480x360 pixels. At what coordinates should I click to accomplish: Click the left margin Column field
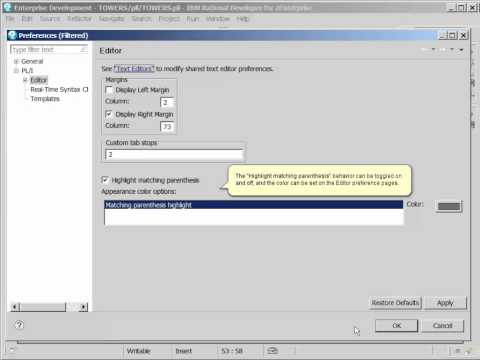coord(167,102)
